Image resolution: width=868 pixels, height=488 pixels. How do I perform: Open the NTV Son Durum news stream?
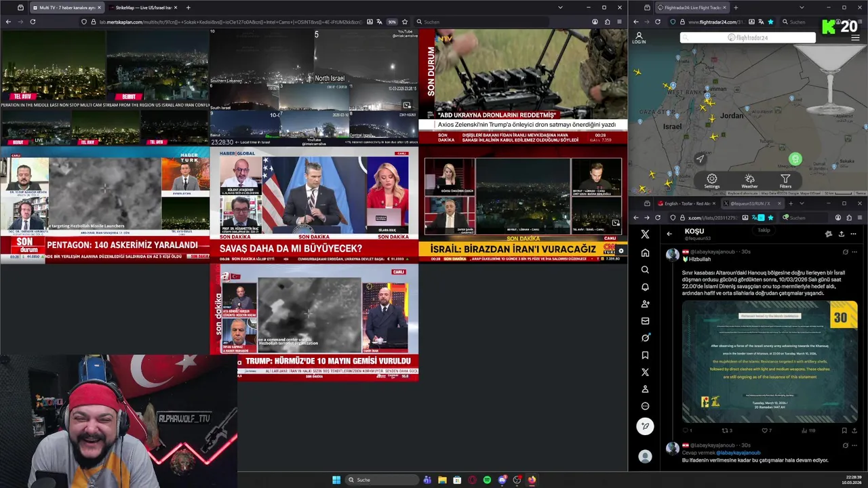tap(523, 87)
